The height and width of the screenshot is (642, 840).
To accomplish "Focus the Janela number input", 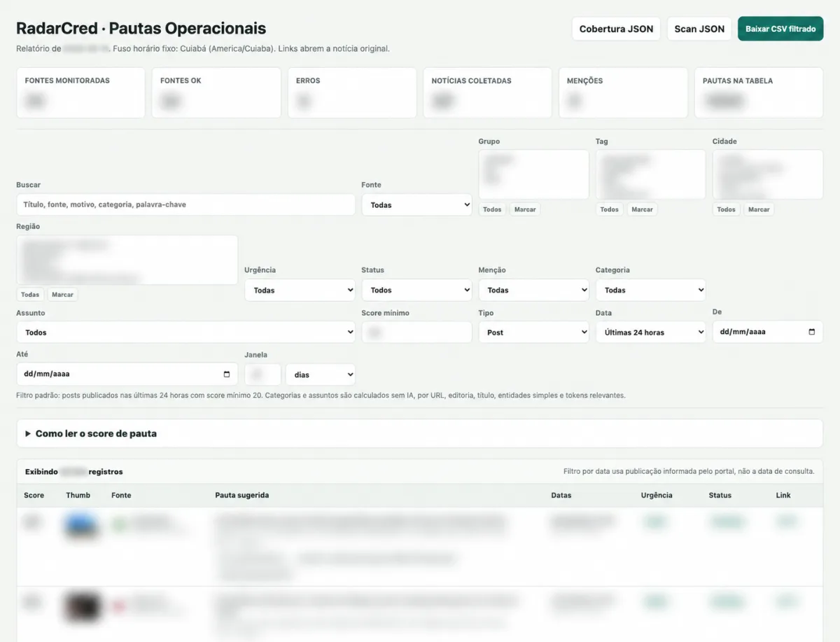I will coord(262,375).
